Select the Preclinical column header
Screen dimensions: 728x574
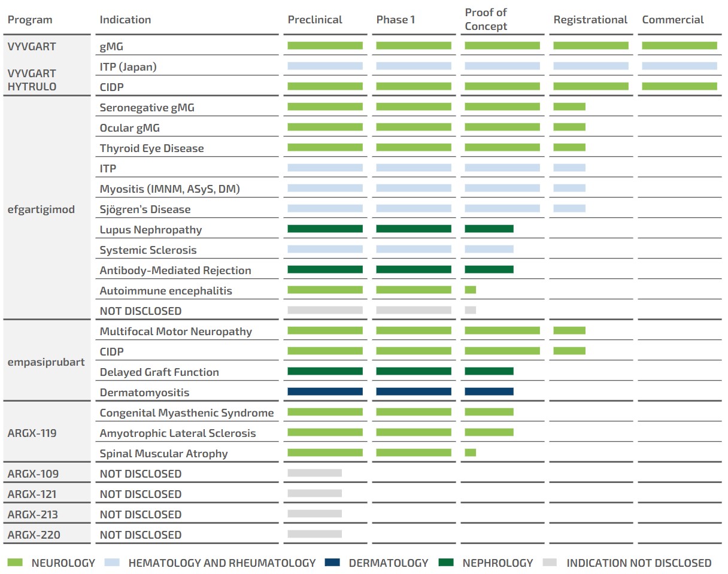[x=315, y=20]
